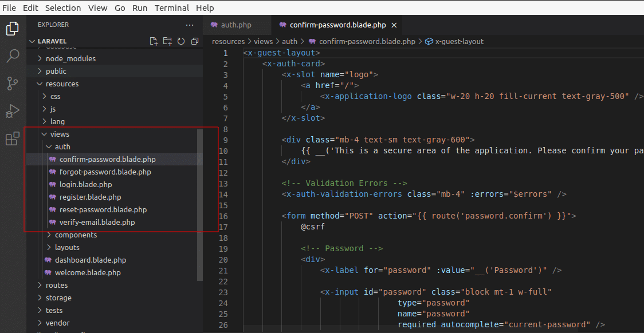Open the Extensions view icon
Viewport: 644px width, 333px height.
coord(13,138)
